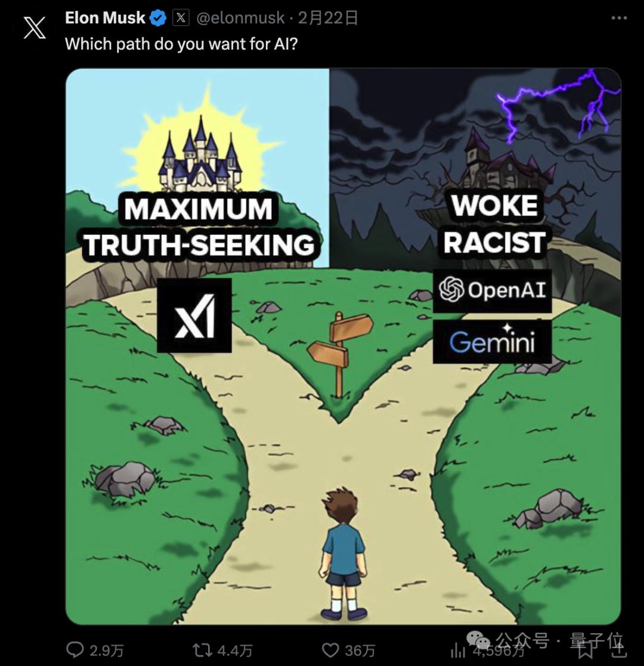644x666 pixels.
Task: Like the tweet with the heart icon
Action: point(330,650)
